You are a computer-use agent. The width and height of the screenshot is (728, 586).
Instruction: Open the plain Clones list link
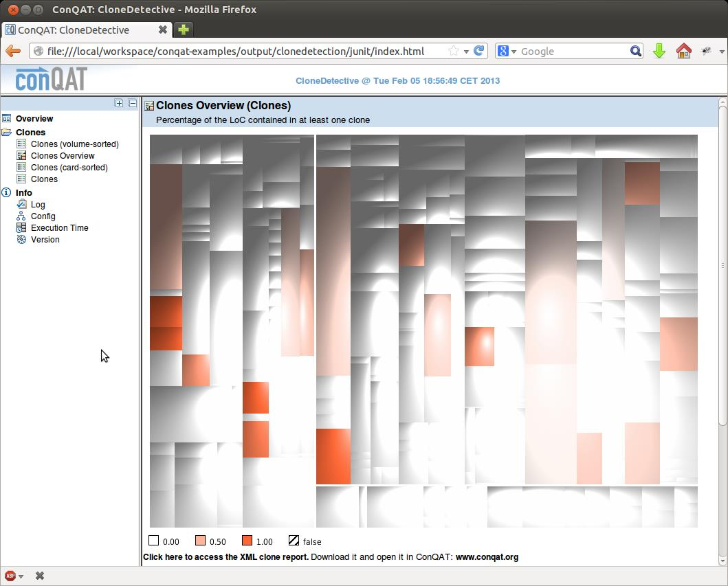pos(44,179)
